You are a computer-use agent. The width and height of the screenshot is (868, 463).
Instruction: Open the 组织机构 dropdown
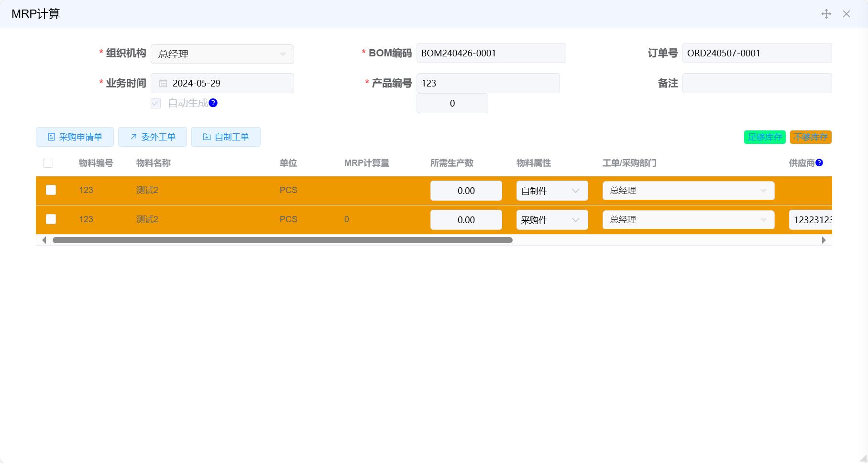283,54
